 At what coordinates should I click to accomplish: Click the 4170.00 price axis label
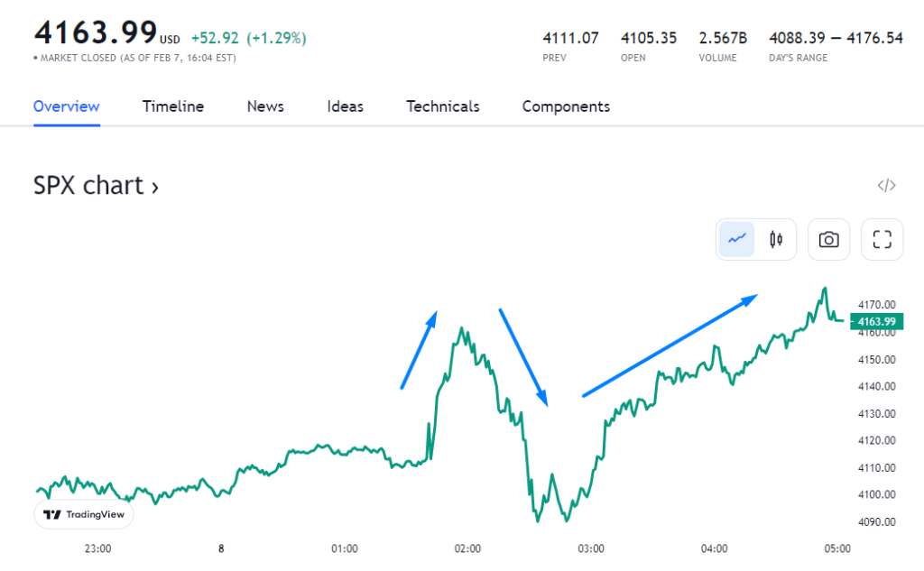[x=876, y=305]
